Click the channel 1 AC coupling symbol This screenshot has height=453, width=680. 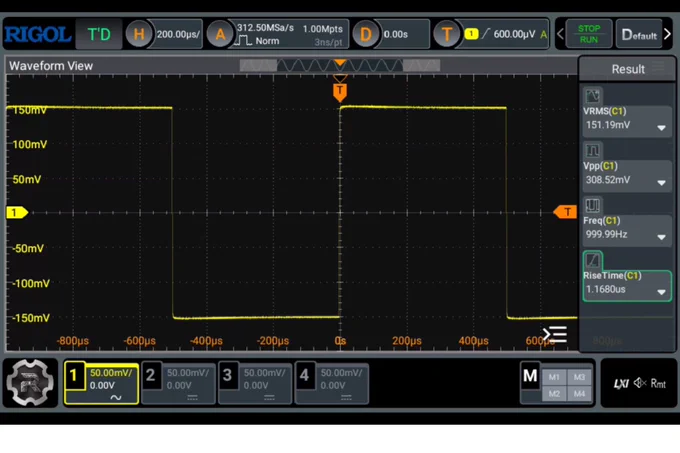tap(115, 397)
